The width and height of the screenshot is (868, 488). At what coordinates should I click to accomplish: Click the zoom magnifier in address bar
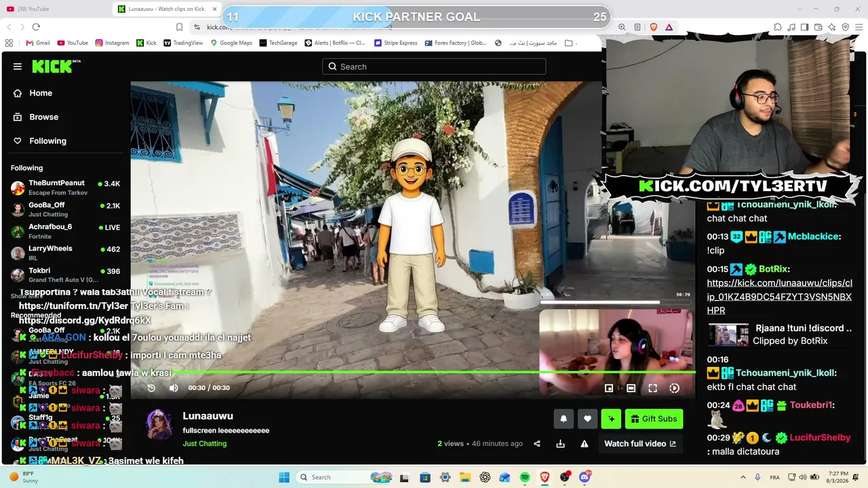(622, 27)
